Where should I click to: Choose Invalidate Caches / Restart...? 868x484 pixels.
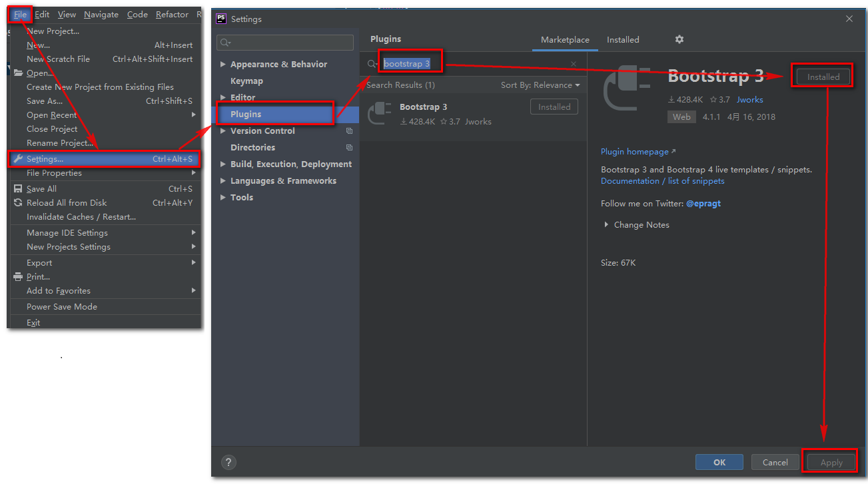pos(105,217)
